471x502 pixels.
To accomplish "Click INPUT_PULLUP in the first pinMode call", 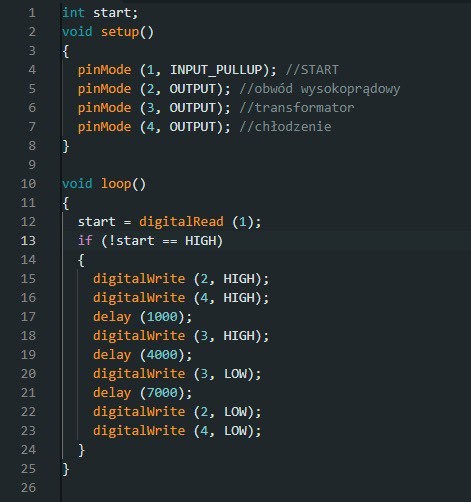I will 216,70.
